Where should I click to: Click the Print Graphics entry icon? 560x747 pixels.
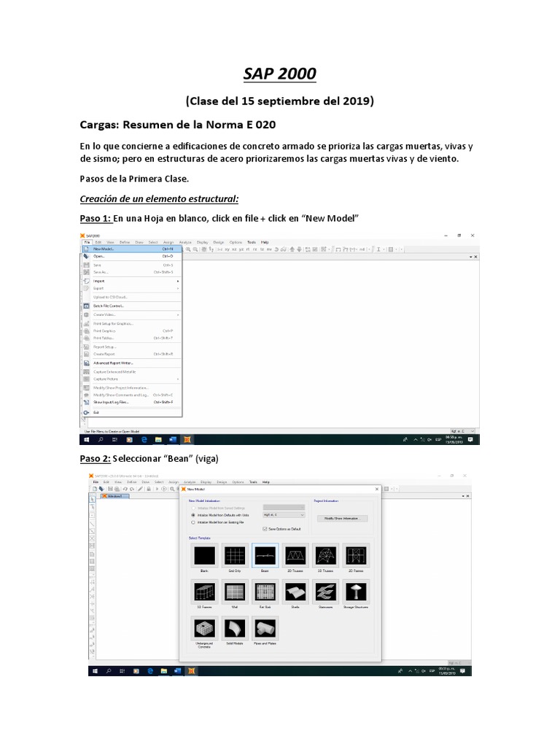click(86, 330)
